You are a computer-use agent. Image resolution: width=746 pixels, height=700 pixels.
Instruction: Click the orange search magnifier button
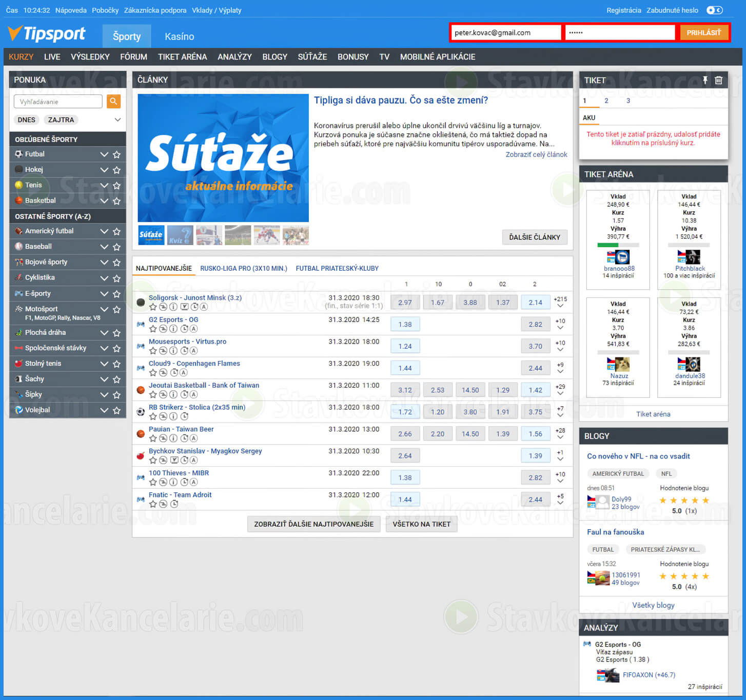tap(113, 102)
